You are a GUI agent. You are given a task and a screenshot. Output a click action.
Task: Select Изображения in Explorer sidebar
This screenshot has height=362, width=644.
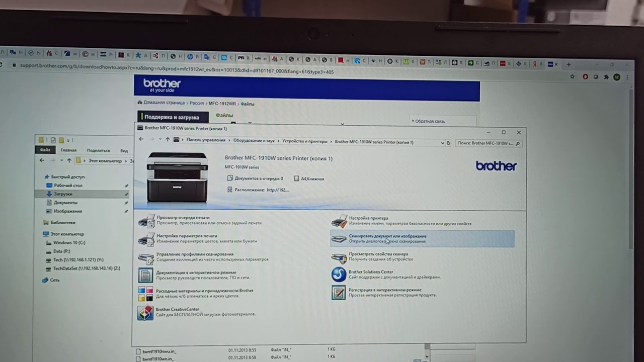67,211
